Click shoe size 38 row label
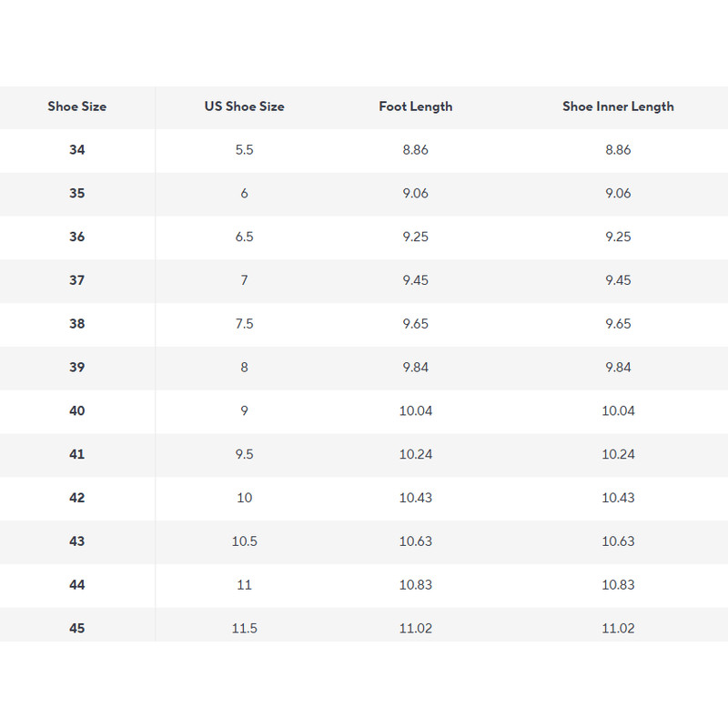Image resolution: width=728 pixels, height=728 pixels. [77, 324]
